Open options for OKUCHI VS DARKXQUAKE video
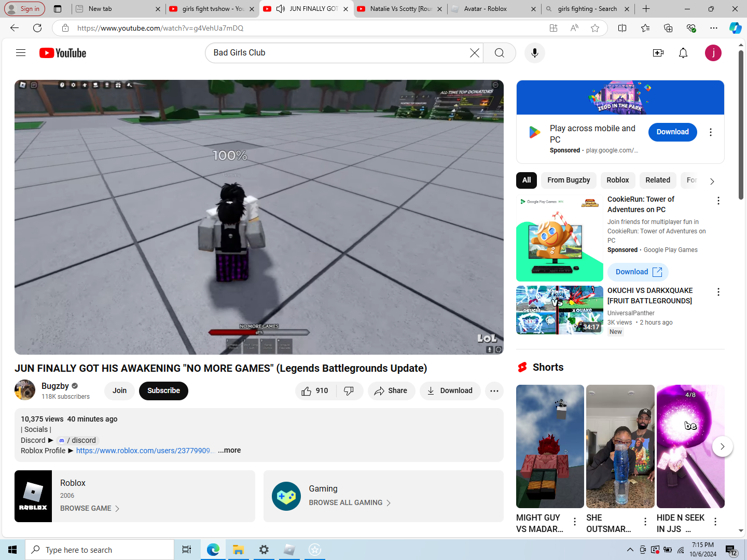The width and height of the screenshot is (747, 560). pos(718,292)
